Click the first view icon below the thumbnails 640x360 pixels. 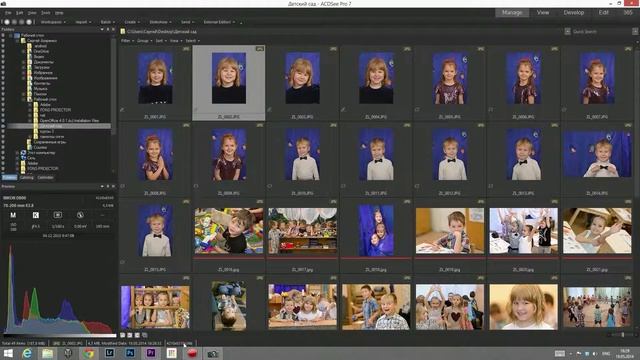122,335
